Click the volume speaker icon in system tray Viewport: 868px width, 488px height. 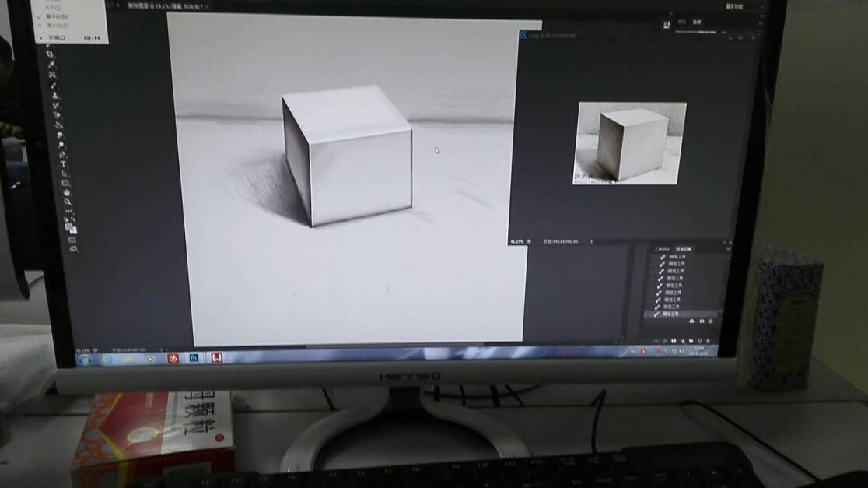click(681, 351)
